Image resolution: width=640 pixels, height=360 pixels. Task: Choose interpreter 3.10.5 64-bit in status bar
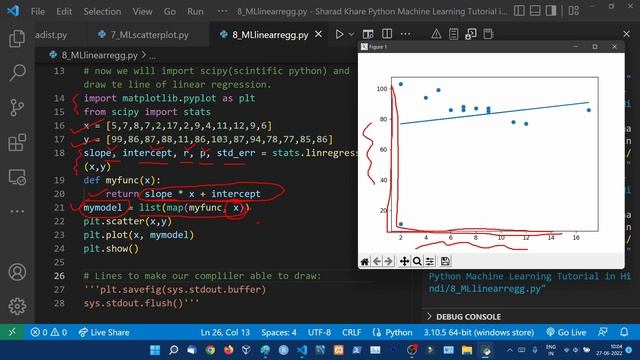coord(478,332)
